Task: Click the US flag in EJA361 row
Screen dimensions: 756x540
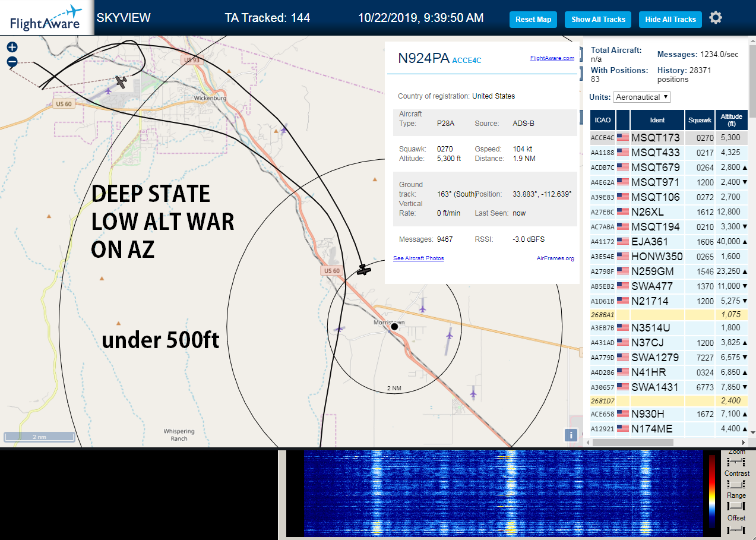Action: click(623, 242)
